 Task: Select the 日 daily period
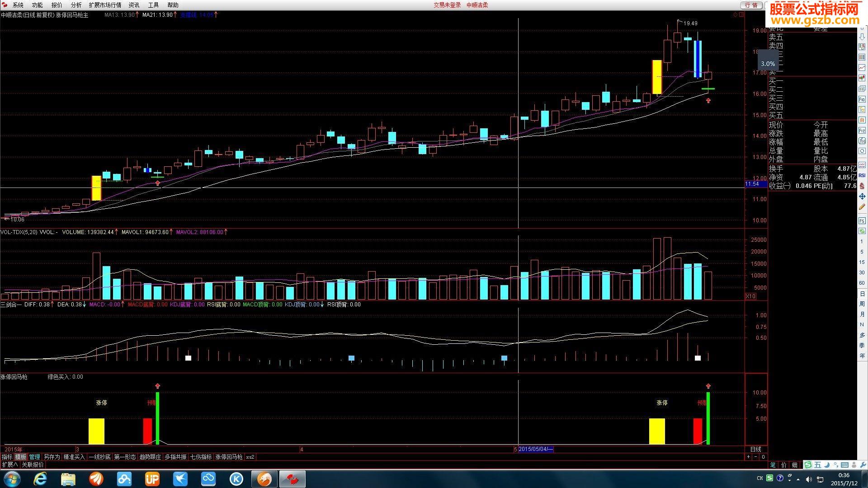pyautogui.click(x=862, y=294)
